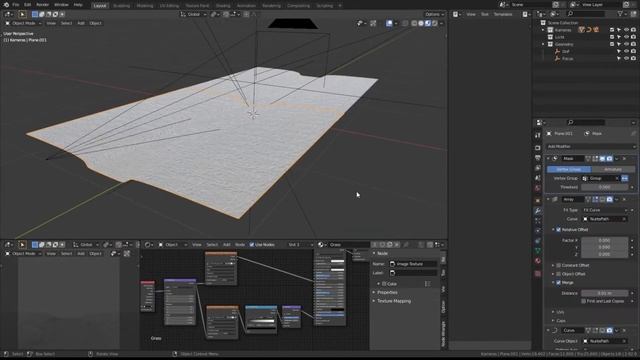The image size is (640, 360).
Task: Expand the Kameras collection in outliner
Action: (543, 30)
